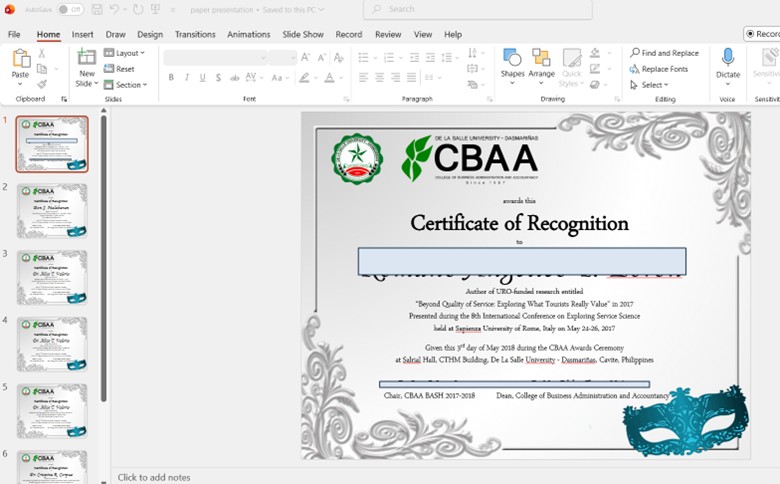Toggle Bold formatting
The image size is (780, 484).
[x=171, y=78]
